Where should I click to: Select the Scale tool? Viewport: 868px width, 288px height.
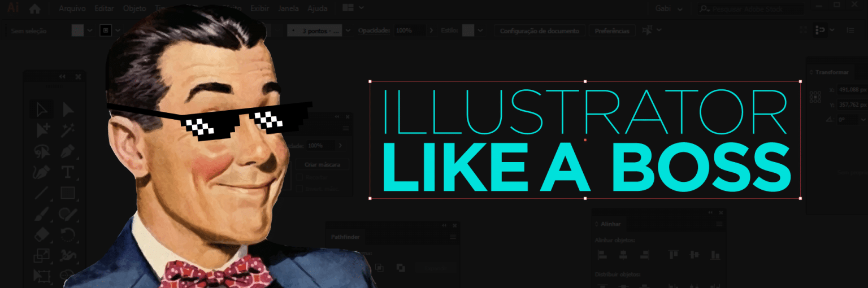[x=42, y=255]
